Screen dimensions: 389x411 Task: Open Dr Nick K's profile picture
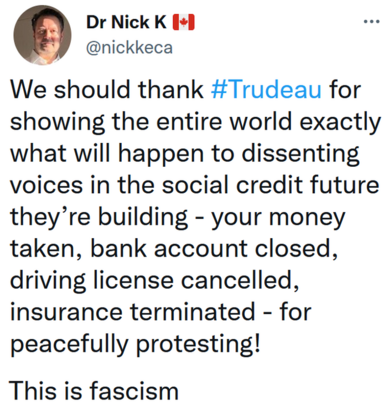[42, 34]
